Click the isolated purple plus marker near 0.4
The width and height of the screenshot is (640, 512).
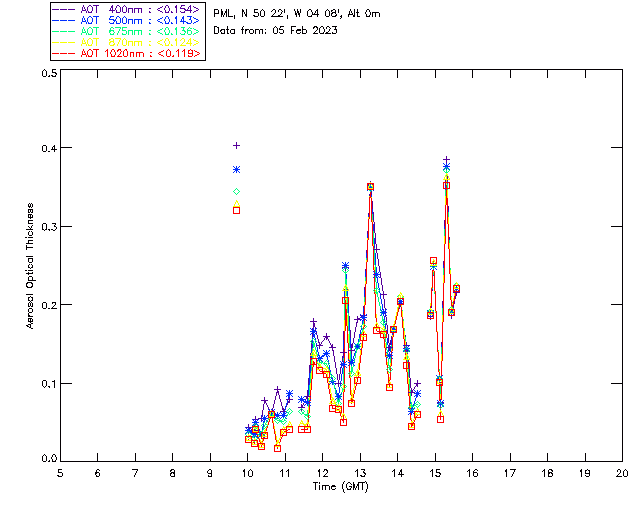point(236,145)
